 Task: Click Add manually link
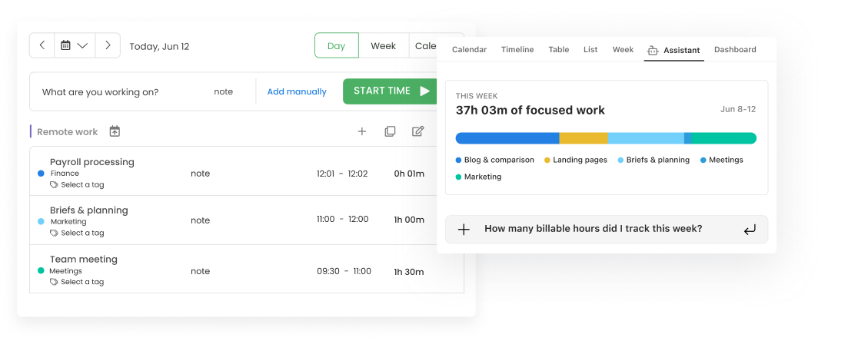[x=297, y=91]
